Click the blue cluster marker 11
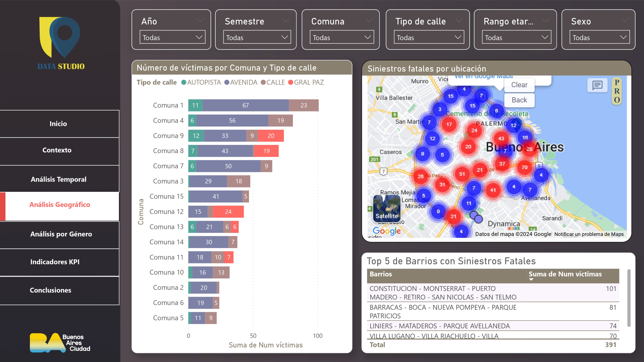The image size is (644, 362). point(468,203)
